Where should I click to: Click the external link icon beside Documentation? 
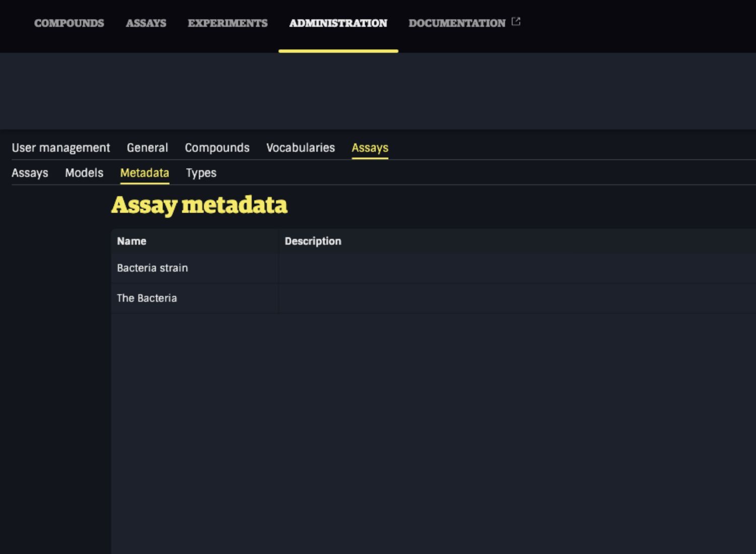click(516, 22)
